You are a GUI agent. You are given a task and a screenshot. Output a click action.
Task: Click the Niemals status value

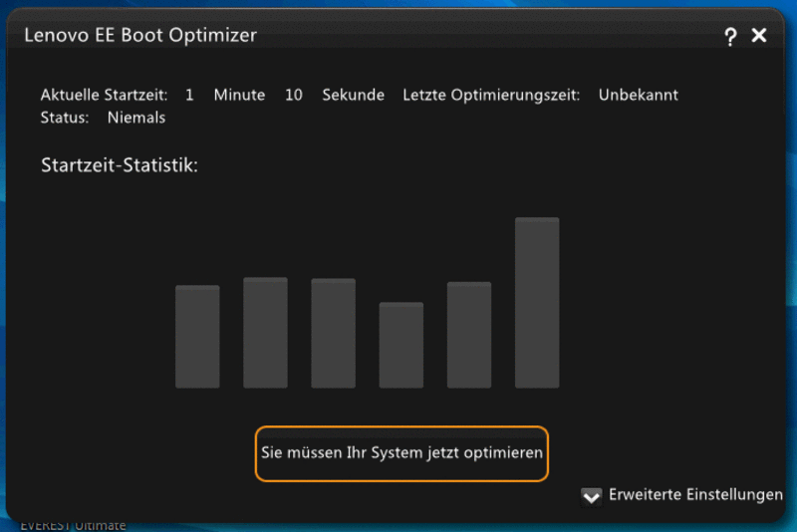tap(136, 118)
